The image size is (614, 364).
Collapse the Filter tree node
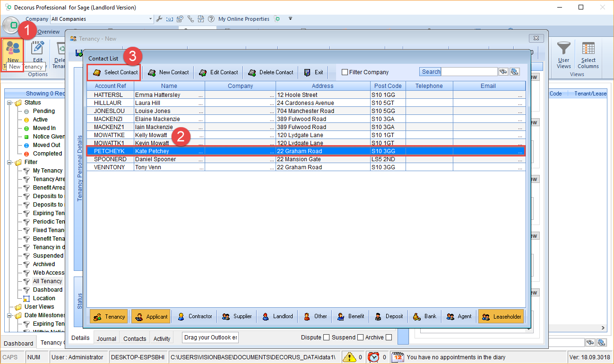(x=10, y=162)
